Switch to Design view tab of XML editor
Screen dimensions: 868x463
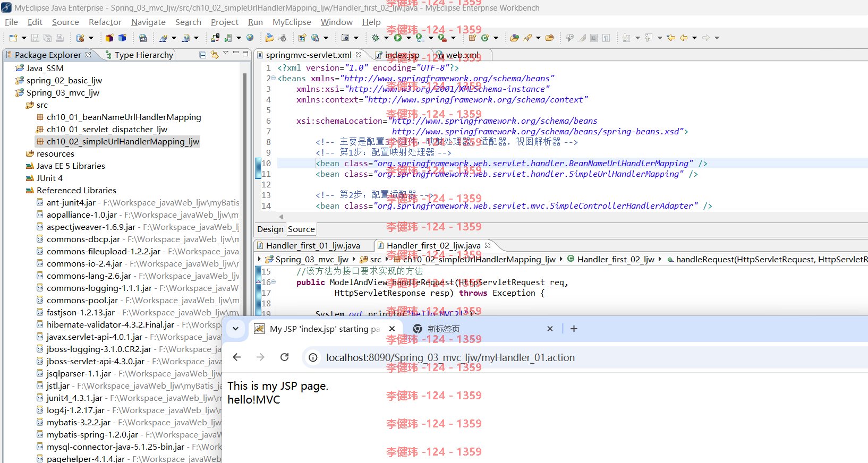270,229
